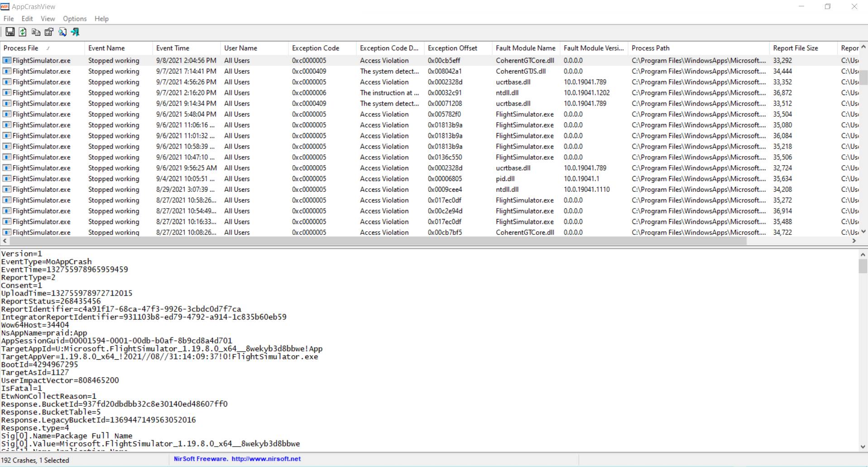
Task: Click the Response.BucketId line in details
Action: 114,404
